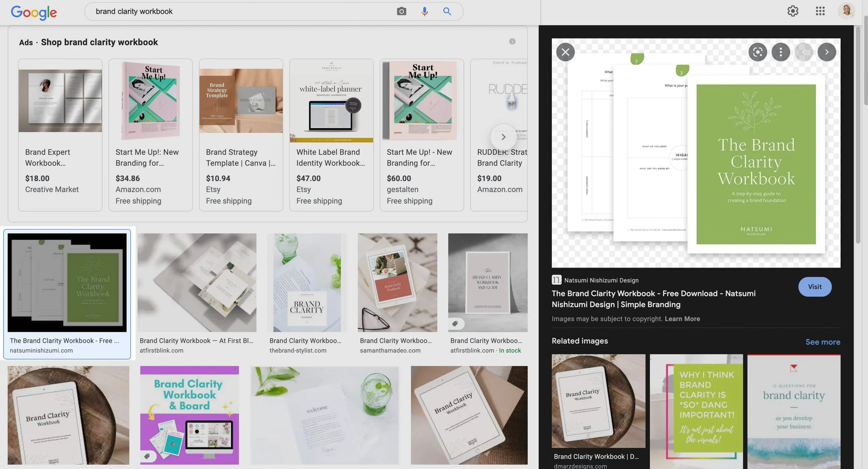This screenshot has width=868, height=469.
Task: Click the search magnifier icon
Action: pyautogui.click(x=447, y=11)
